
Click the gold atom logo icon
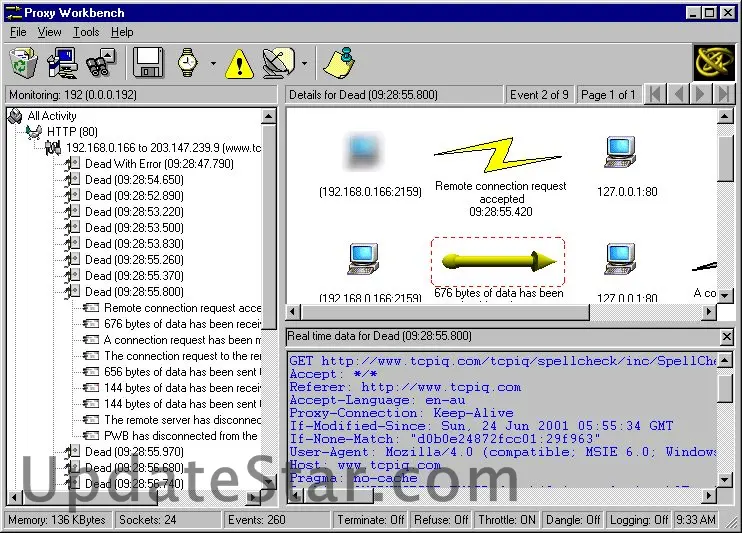[x=714, y=62]
